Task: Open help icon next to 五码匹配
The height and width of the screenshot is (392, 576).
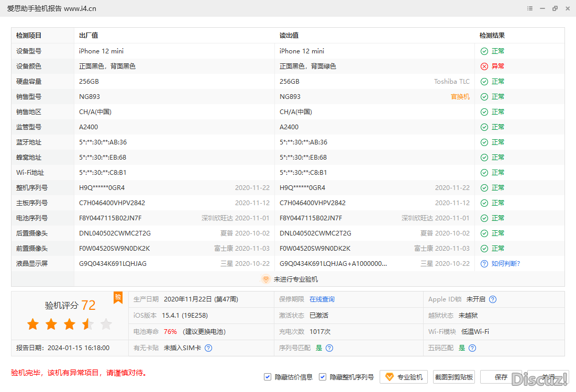Action: (x=472, y=348)
